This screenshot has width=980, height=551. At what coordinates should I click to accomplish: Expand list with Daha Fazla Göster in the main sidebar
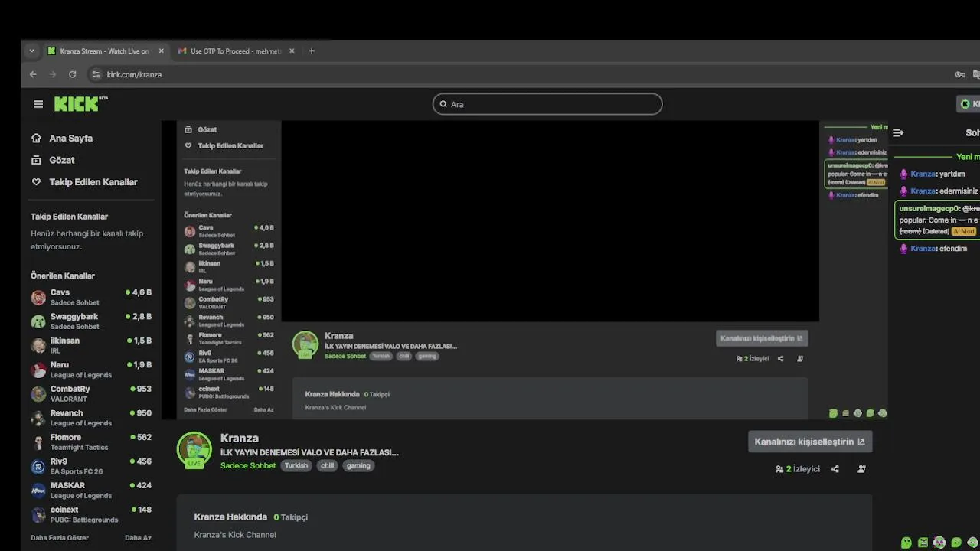click(x=60, y=538)
